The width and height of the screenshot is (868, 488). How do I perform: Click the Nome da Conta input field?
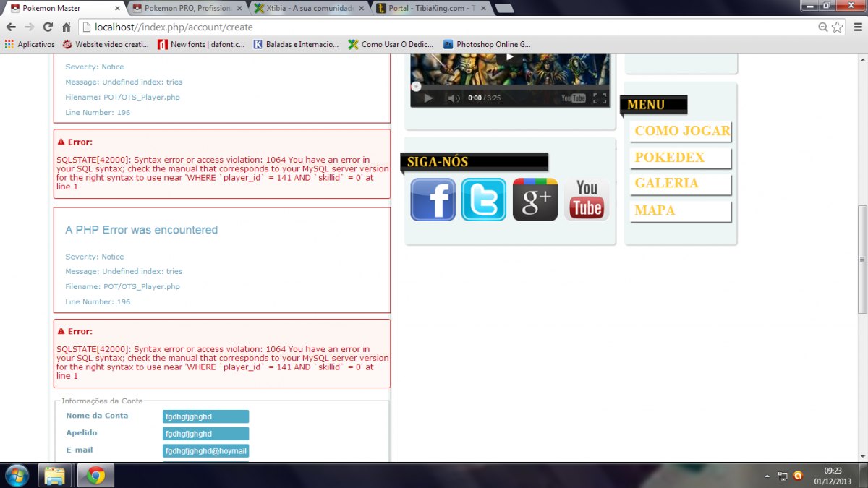pos(205,416)
